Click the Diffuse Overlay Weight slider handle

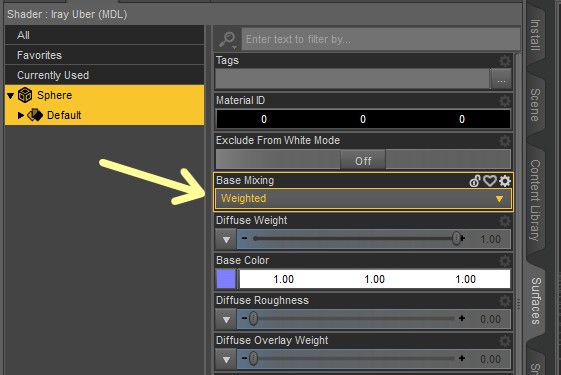click(x=253, y=358)
